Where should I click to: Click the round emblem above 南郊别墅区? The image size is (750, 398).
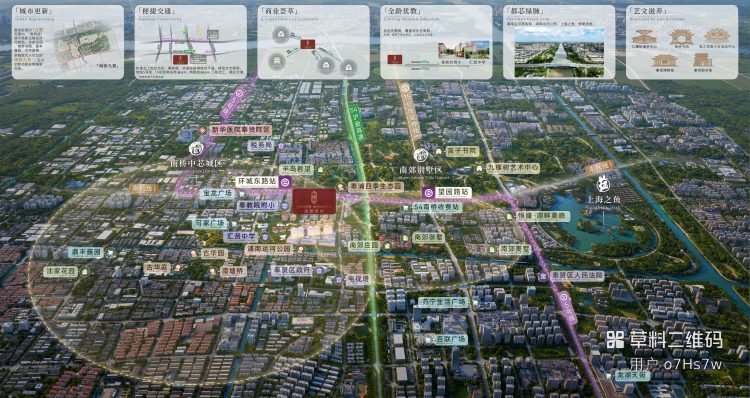tap(420, 155)
